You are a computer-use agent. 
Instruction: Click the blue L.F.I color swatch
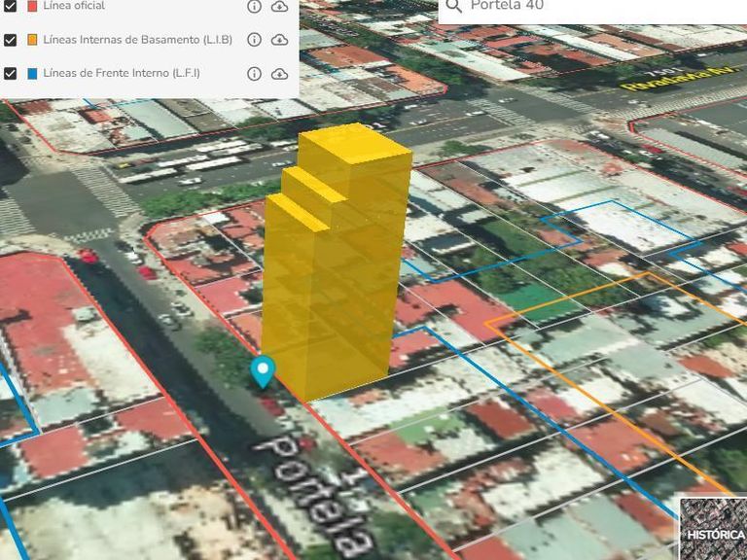[32, 73]
